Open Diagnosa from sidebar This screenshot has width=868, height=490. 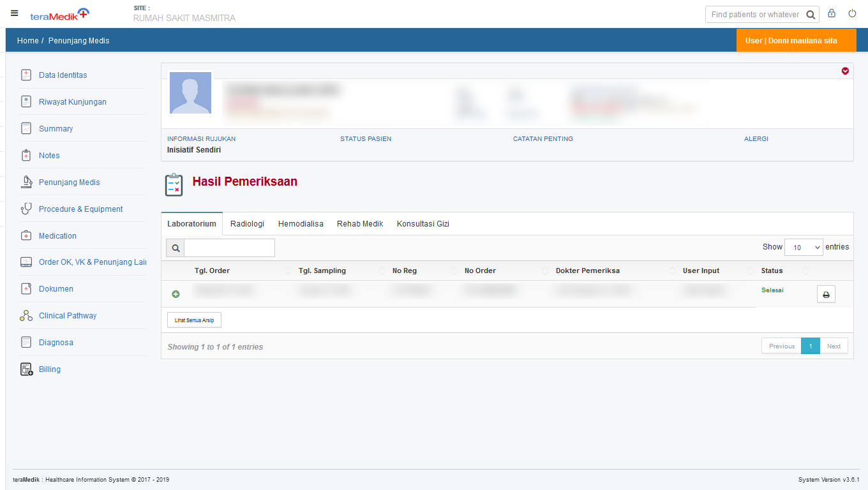pyautogui.click(x=56, y=343)
